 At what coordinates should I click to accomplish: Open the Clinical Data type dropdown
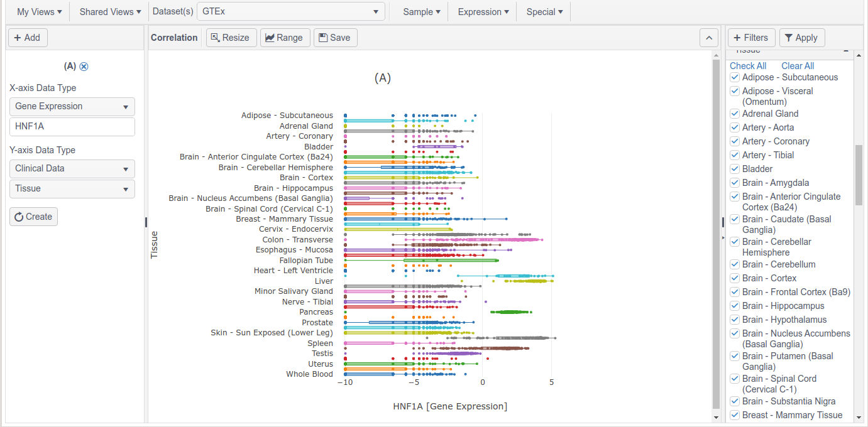(x=72, y=169)
